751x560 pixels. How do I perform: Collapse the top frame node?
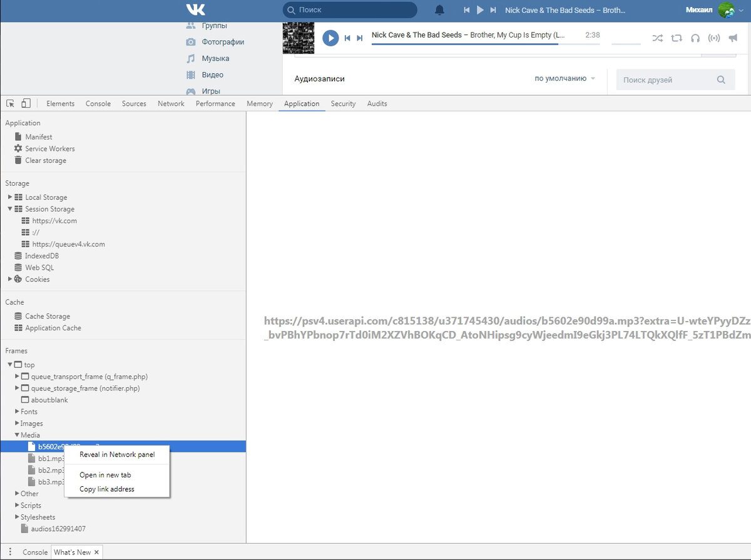tap(10, 365)
